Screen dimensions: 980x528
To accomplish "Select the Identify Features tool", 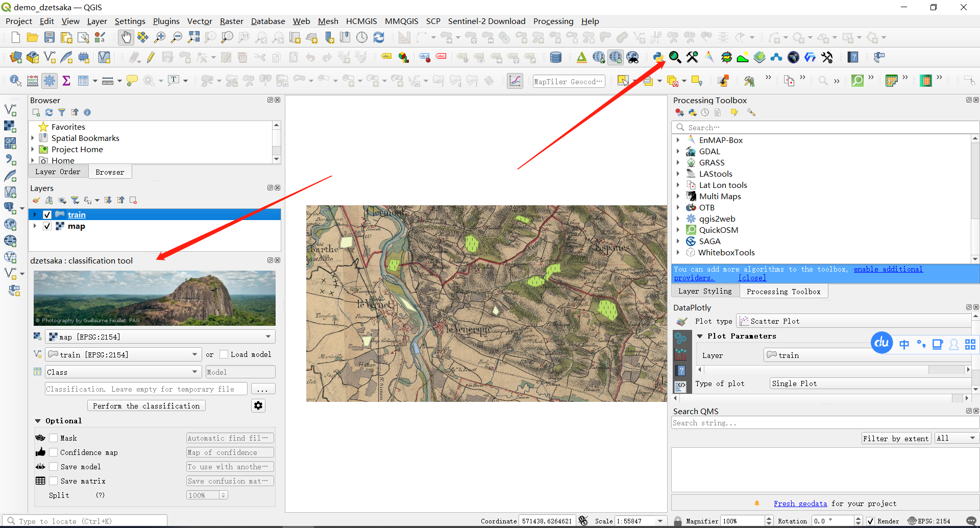I will [x=15, y=80].
